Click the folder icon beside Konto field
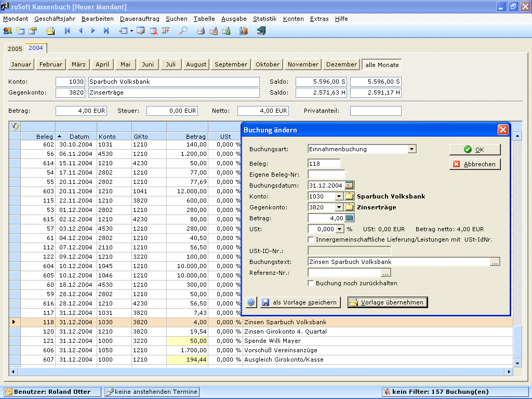This screenshot has height=399, width=532. (x=350, y=196)
